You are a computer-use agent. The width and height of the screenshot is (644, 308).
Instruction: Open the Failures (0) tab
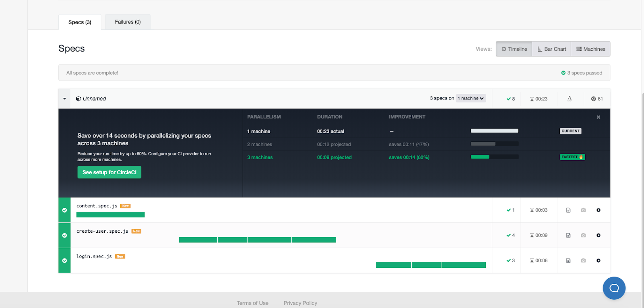tap(128, 22)
